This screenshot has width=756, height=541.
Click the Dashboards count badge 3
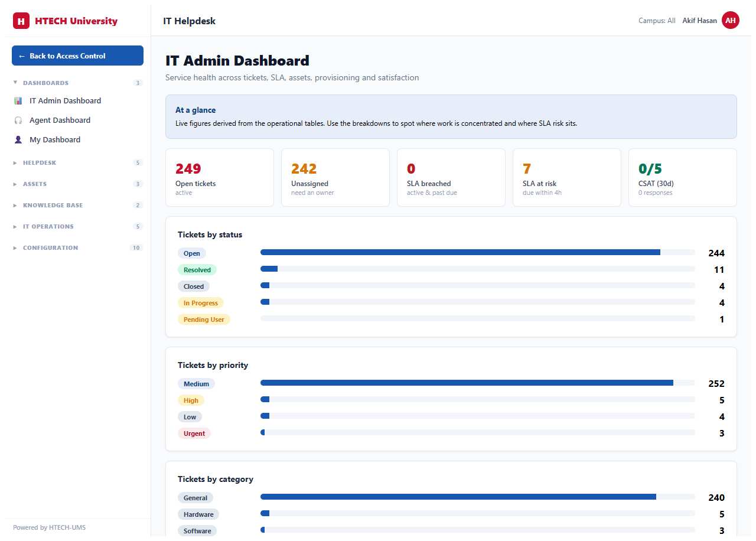[x=138, y=83]
